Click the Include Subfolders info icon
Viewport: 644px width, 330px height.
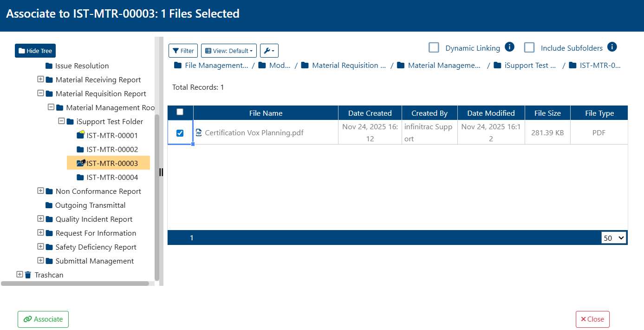pos(612,47)
